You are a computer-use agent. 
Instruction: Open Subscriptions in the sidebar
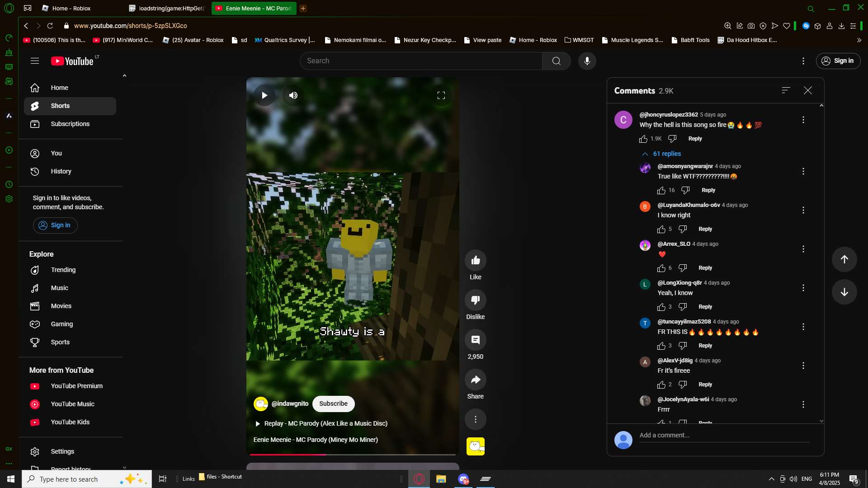70,124
